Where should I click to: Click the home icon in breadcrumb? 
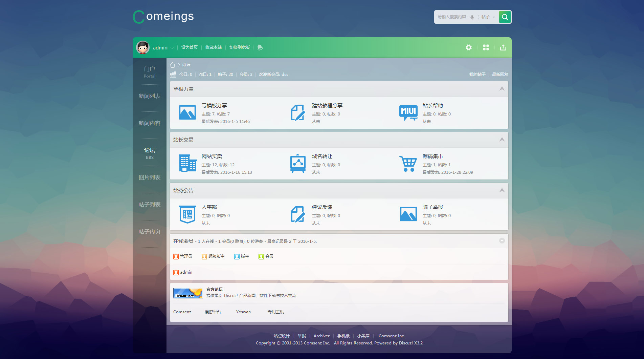coord(173,65)
